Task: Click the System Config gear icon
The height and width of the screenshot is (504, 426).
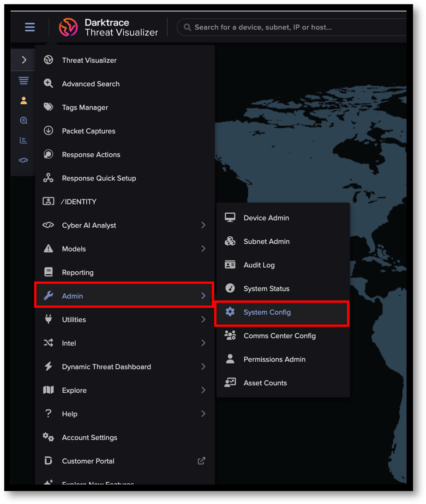Action: [230, 312]
